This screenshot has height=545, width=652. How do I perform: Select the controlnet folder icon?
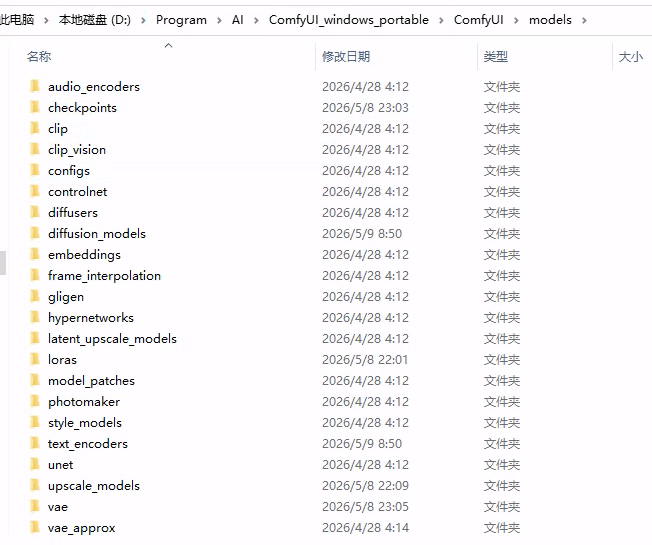35,191
